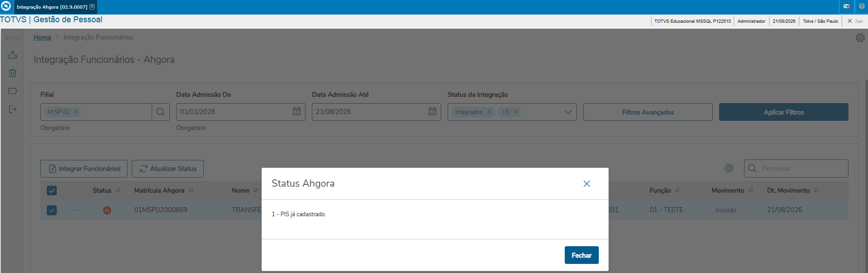Sort by Status column
Screen dimensions: 868x273
click(x=118, y=190)
